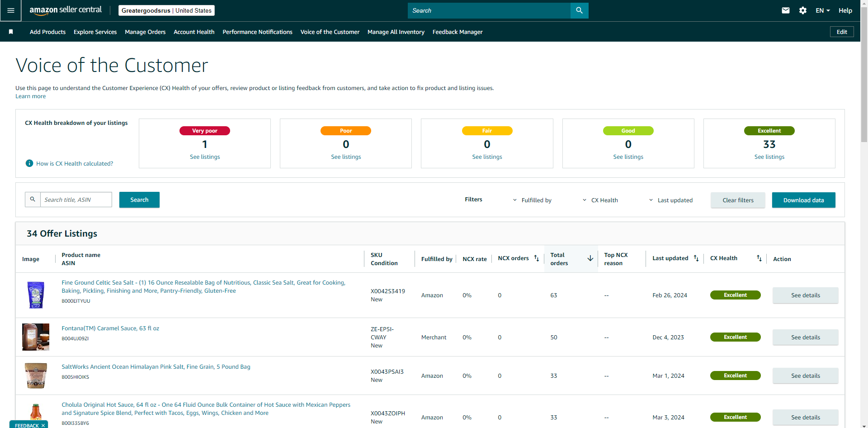Click Download data button
The height and width of the screenshot is (428, 868).
[x=803, y=200]
